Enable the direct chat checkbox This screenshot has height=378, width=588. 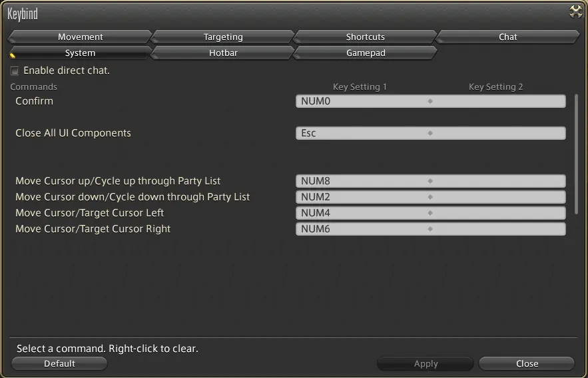[15, 71]
